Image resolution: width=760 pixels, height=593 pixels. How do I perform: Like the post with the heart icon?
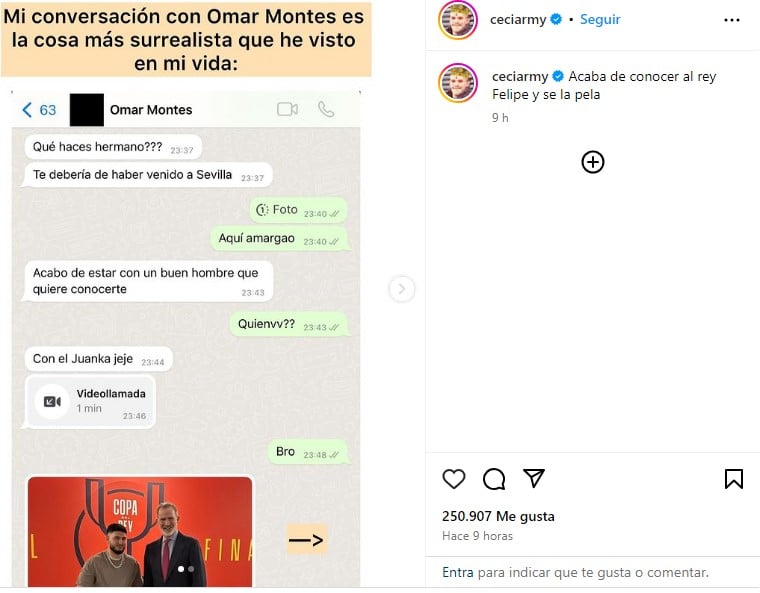pos(454,479)
